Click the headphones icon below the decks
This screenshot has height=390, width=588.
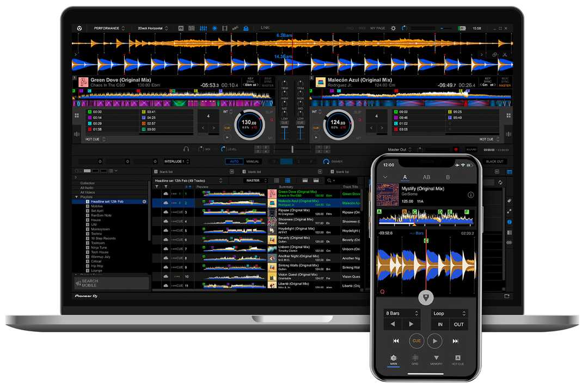186,148
